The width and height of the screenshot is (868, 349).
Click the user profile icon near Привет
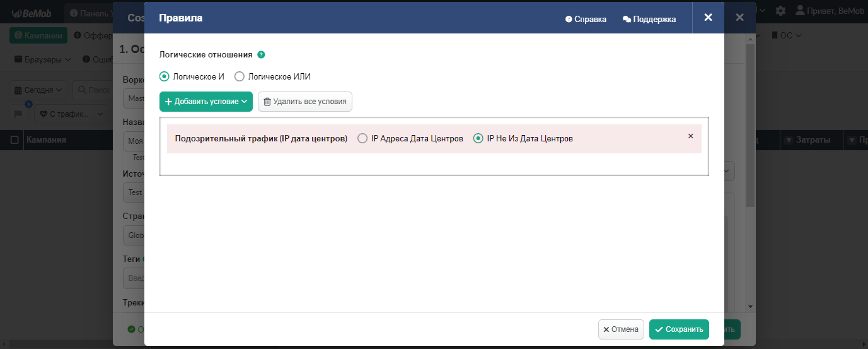tap(800, 11)
